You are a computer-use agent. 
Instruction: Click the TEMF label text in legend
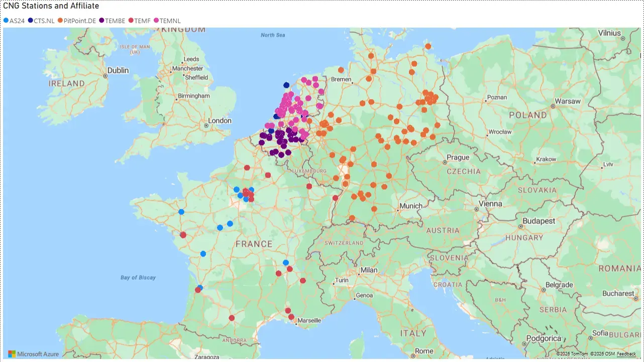pos(141,21)
